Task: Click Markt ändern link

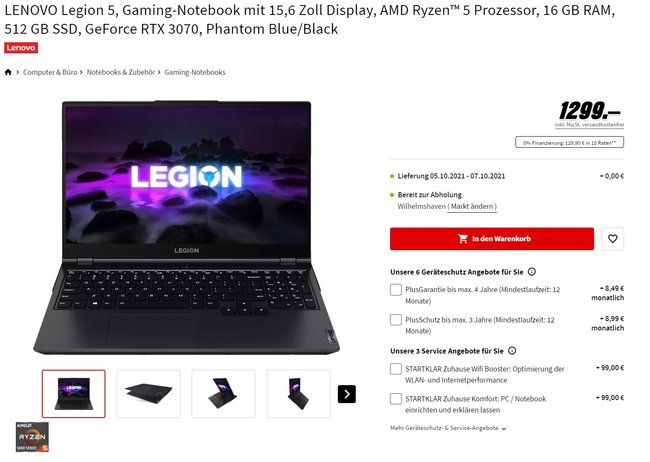Action: (472, 207)
